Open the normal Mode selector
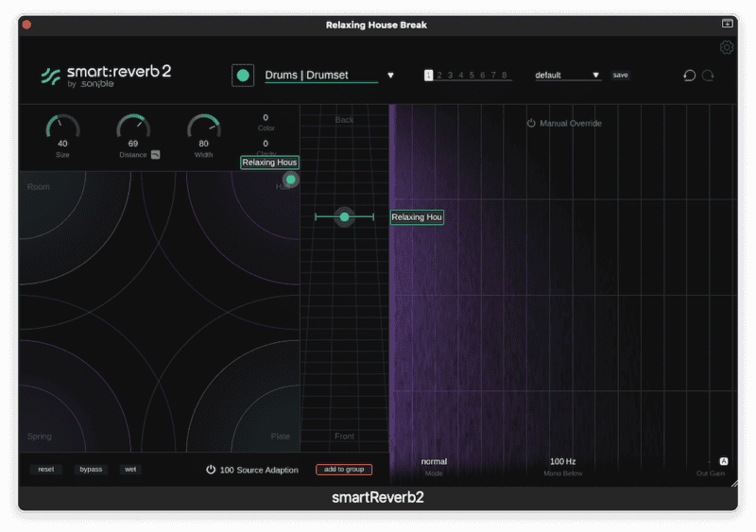This screenshot has width=756, height=532. (434, 461)
